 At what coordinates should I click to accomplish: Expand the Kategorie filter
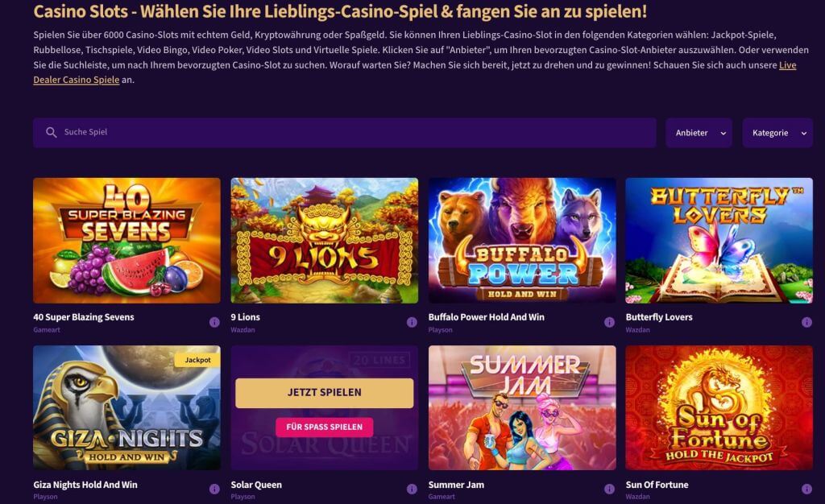776,132
